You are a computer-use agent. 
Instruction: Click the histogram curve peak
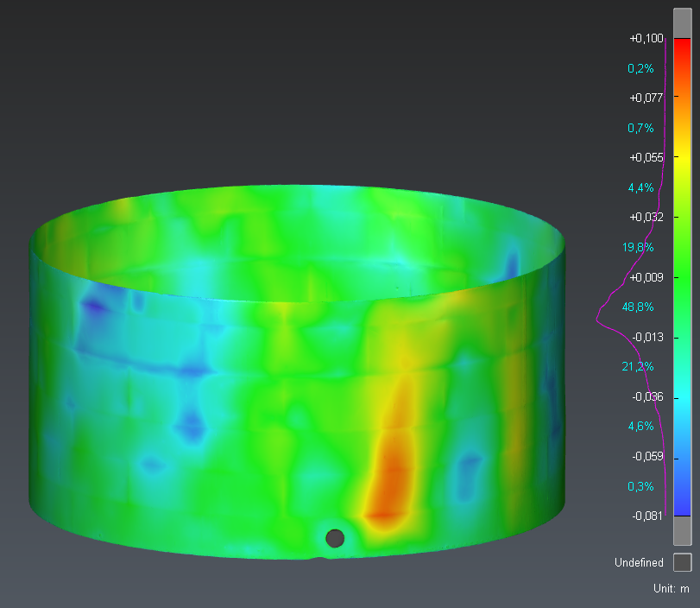tap(597, 320)
